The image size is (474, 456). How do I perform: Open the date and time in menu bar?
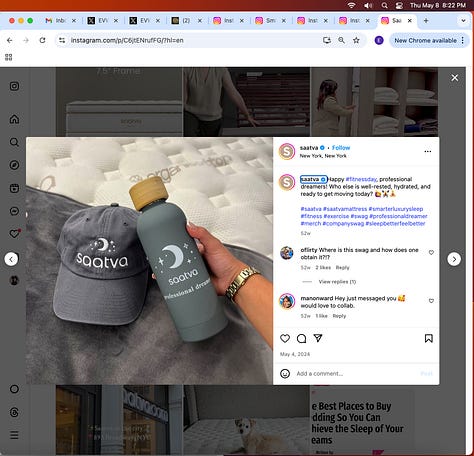click(x=438, y=5)
